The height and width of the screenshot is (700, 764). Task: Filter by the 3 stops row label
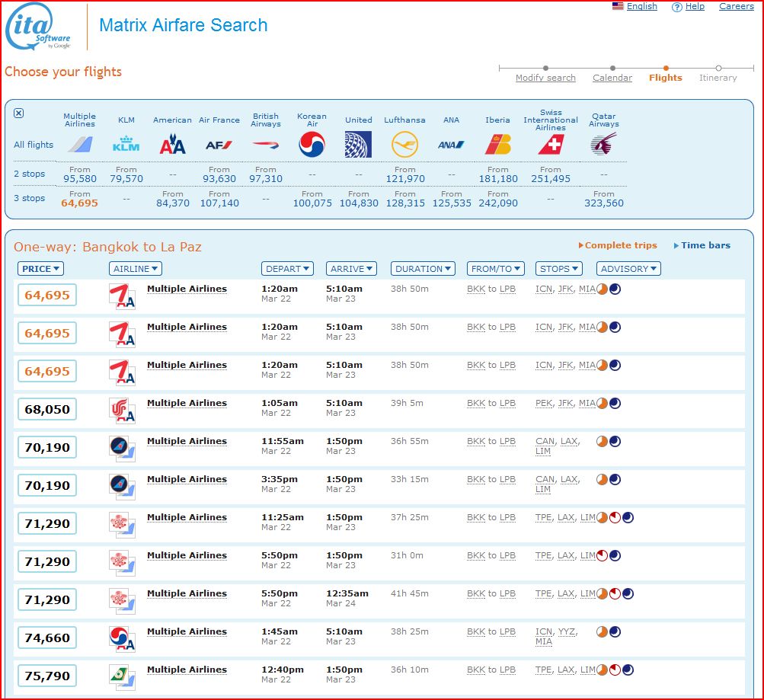pos(29,198)
